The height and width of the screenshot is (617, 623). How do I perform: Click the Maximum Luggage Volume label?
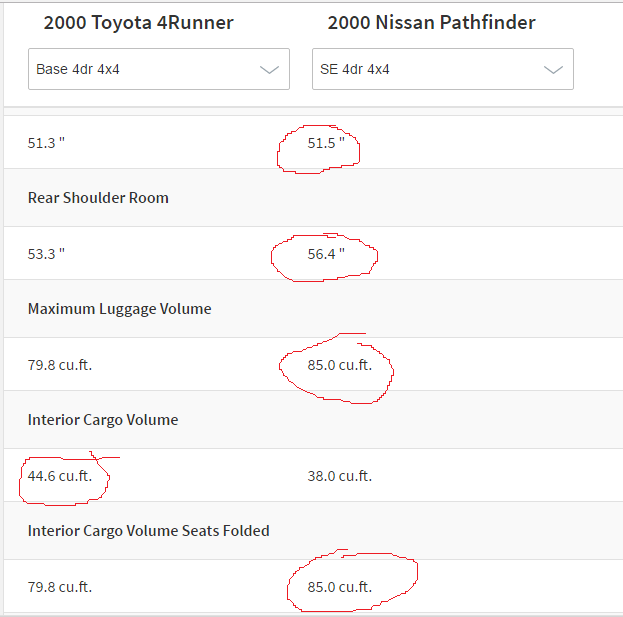[120, 309]
